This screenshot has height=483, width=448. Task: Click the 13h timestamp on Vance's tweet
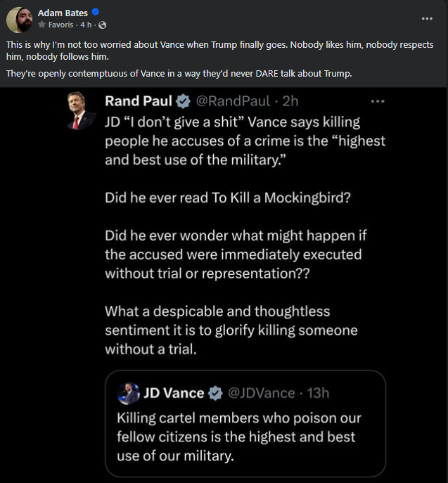tap(316, 393)
